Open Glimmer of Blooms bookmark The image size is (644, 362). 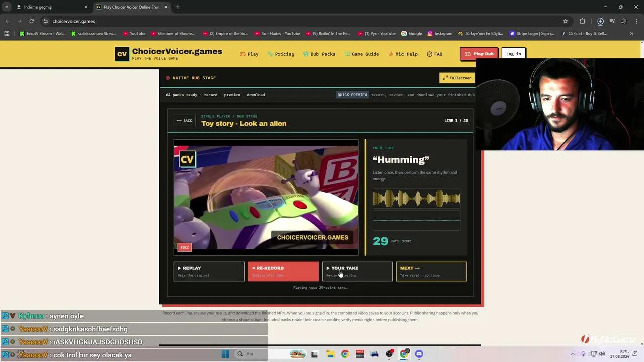click(x=173, y=34)
